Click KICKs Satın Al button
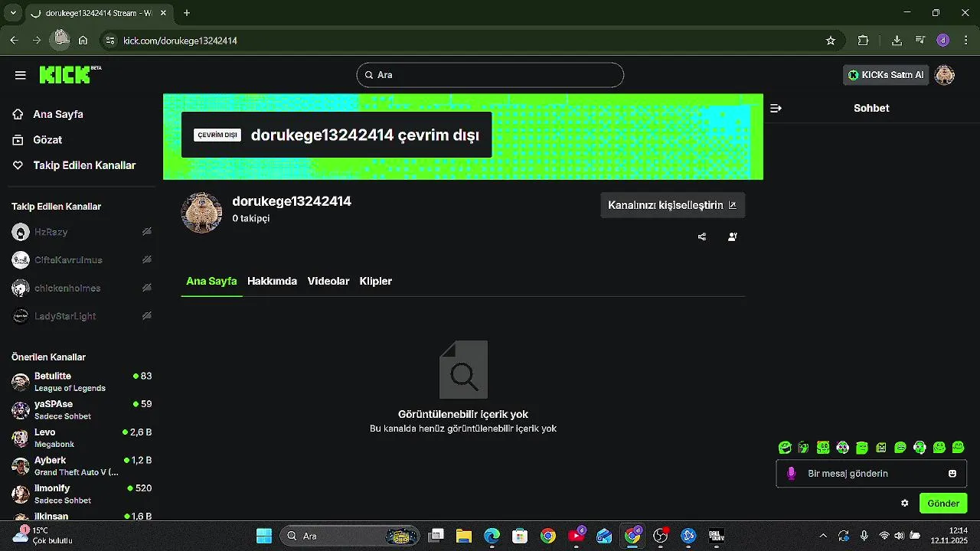 click(886, 75)
